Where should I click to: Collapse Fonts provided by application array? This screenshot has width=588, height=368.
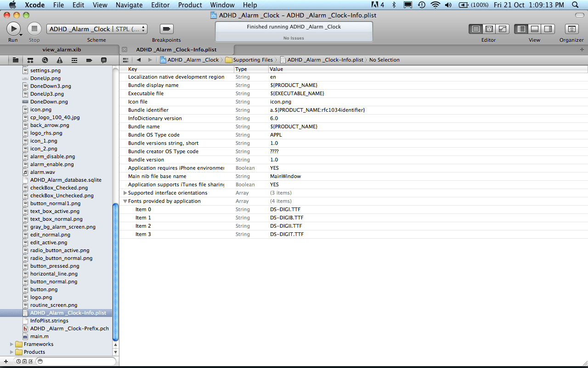pyautogui.click(x=125, y=201)
